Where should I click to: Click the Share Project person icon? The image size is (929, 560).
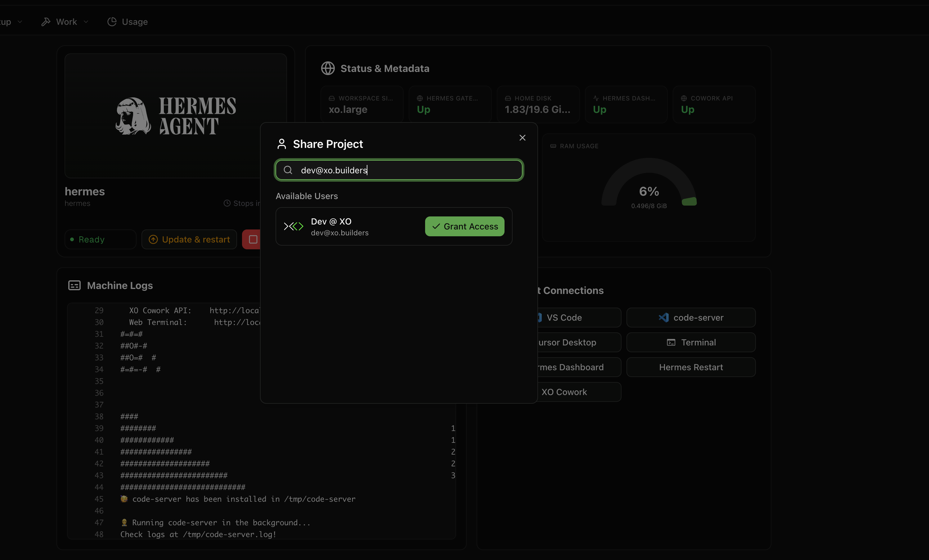tap(281, 144)
